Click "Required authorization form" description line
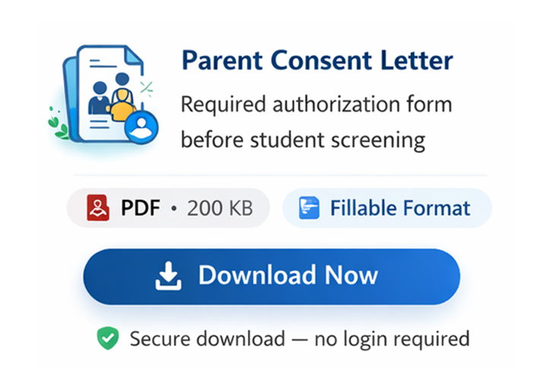 click(315, 104)
